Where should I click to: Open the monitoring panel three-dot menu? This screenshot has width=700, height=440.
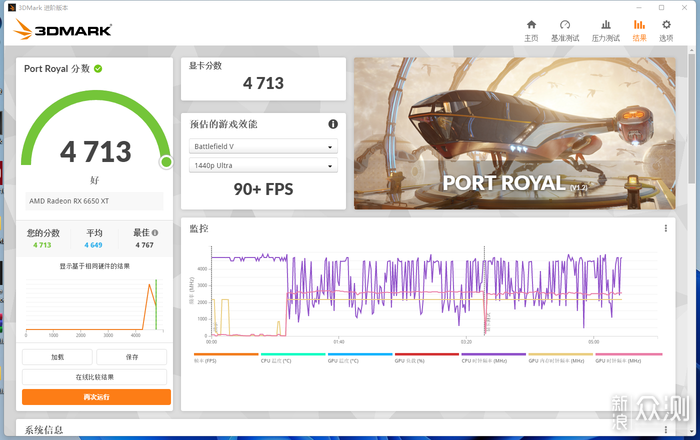666,228
